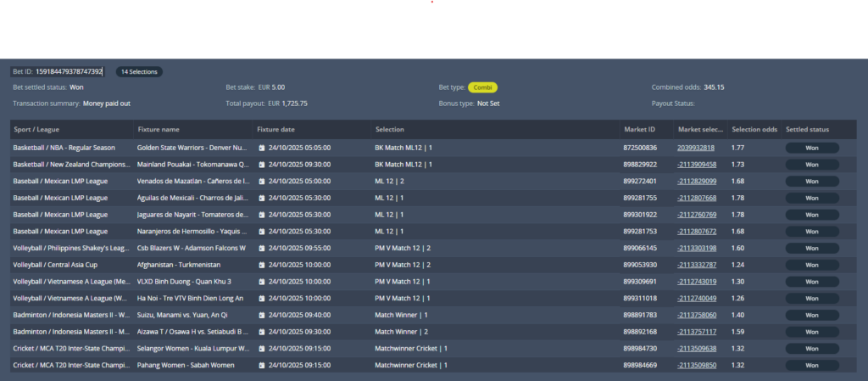Sort by Selection odds column header
868x381 pixels.
pos(754,130)
